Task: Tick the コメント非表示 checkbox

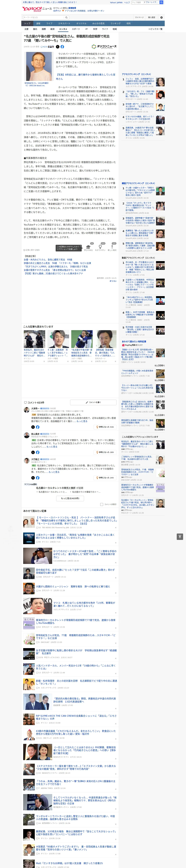Action: 102,504
